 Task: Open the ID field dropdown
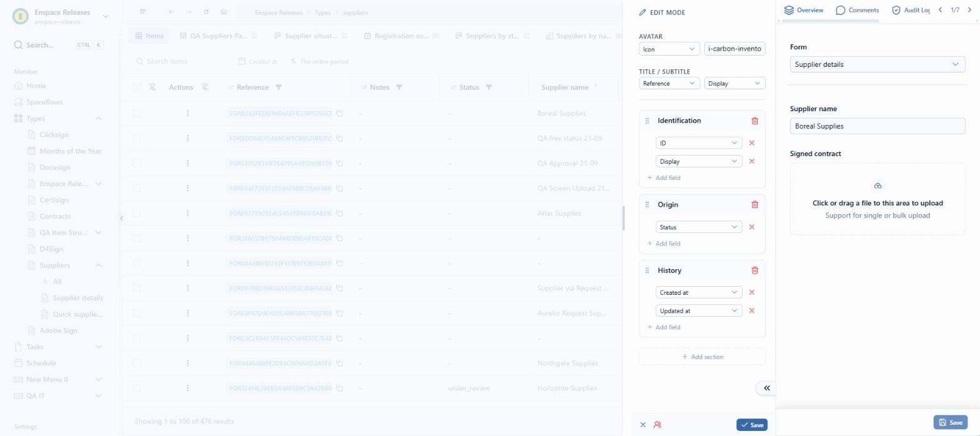[699, 143]
